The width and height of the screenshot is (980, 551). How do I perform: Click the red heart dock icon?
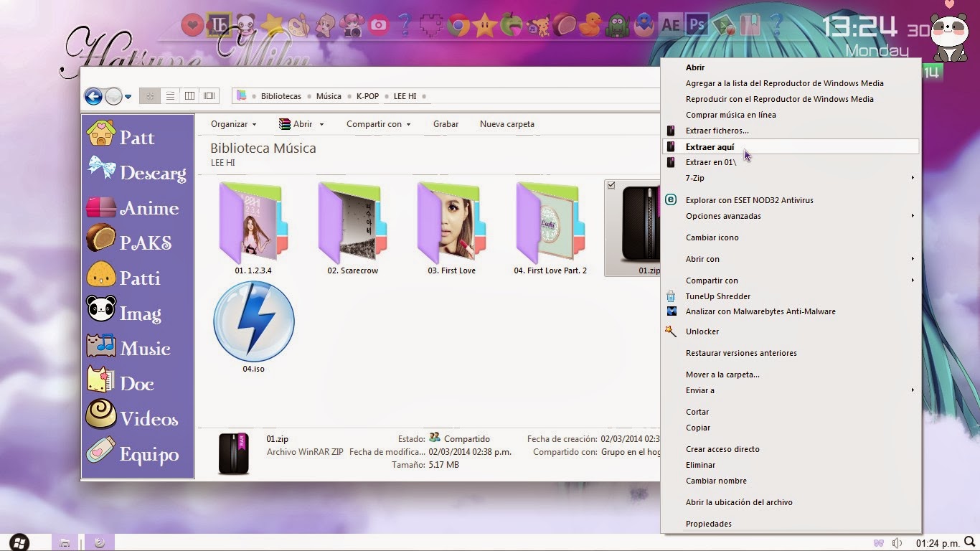click(192, 26)
